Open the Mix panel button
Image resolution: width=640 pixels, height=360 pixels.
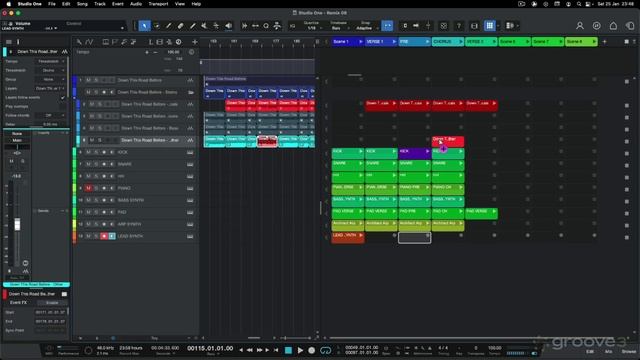[x=609, y=351]
